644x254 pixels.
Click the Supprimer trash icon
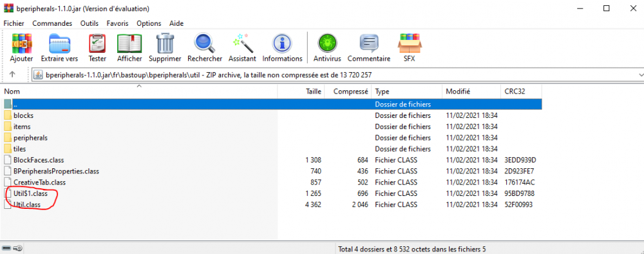point(165,43)
